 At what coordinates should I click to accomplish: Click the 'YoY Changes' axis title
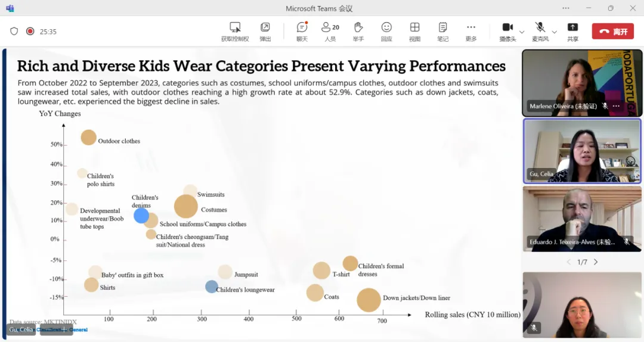(60, 114)
